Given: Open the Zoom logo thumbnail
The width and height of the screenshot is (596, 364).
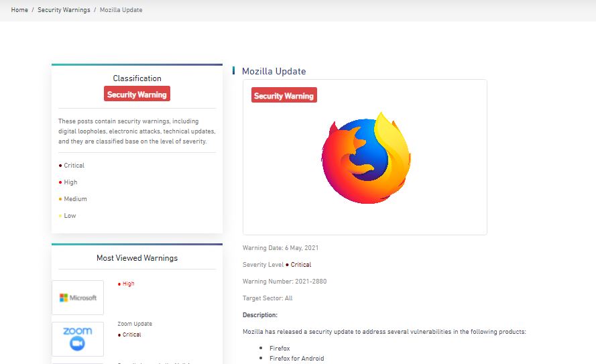Looking at the screenshot, I should [78, 339].
